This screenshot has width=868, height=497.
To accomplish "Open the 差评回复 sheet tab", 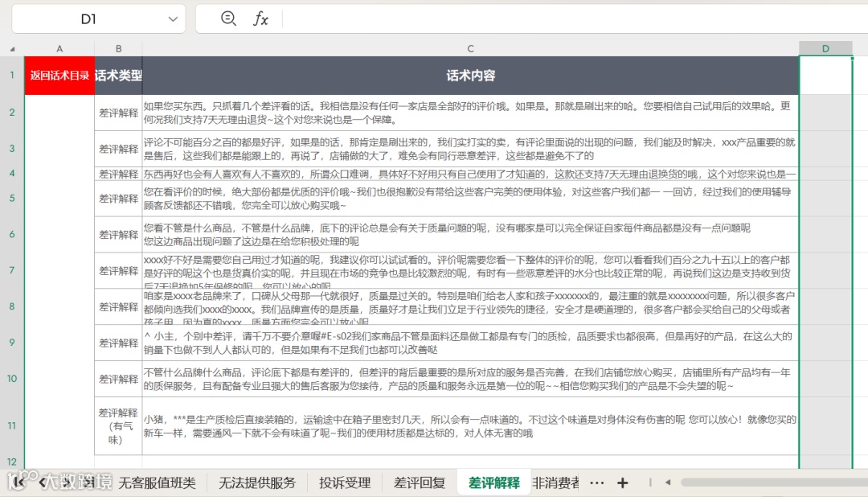I will pos(420,483).
